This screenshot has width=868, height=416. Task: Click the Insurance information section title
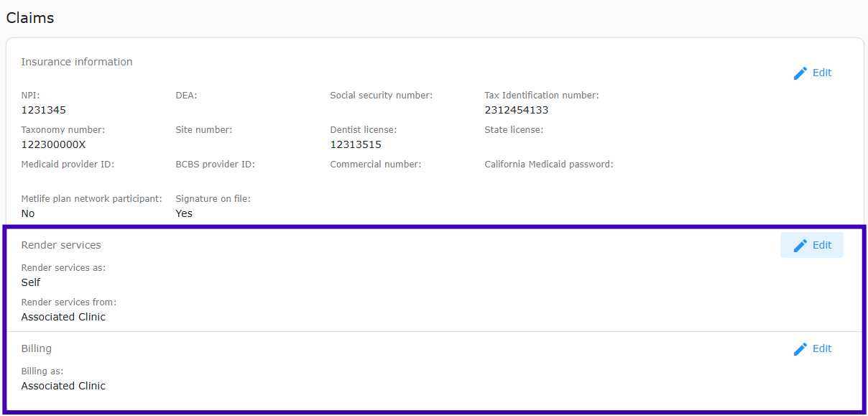point(77,62)
